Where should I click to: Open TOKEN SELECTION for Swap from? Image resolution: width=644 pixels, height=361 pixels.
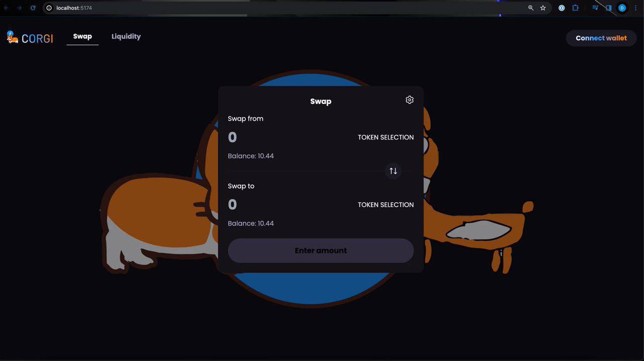click(385, 137)
